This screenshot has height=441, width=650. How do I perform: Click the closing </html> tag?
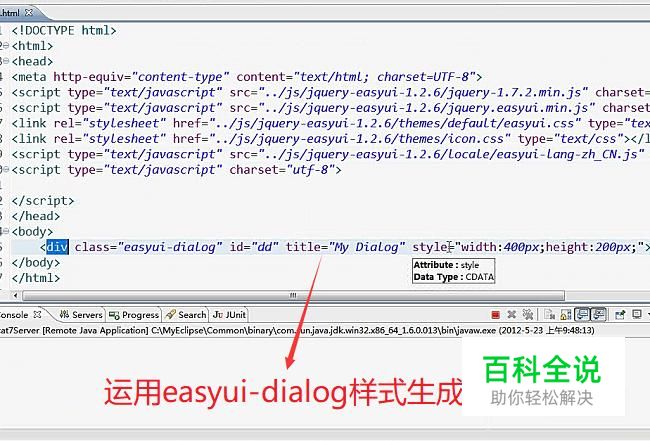(x=36, y=278)
